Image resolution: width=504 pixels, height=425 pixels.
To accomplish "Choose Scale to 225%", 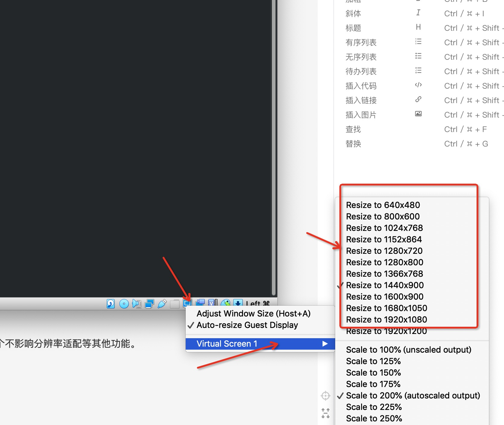I will pyautogui.click(x=412, y=407).
